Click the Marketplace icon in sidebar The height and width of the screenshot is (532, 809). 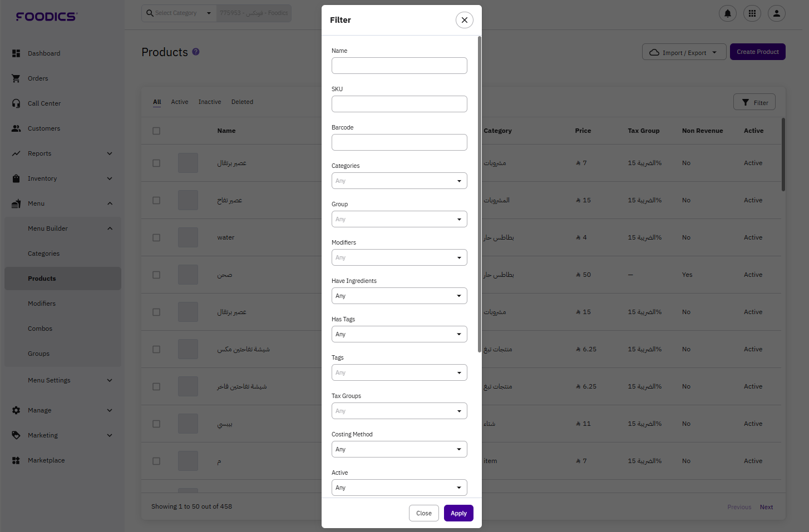click(16, 460)
